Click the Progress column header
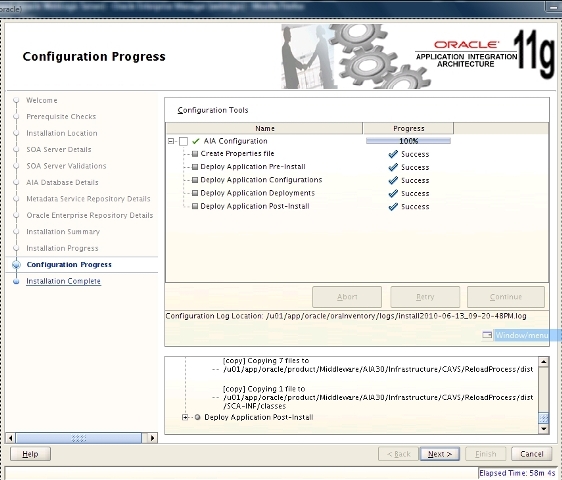Viewport: 562px width, 480px height. [408, 128]
